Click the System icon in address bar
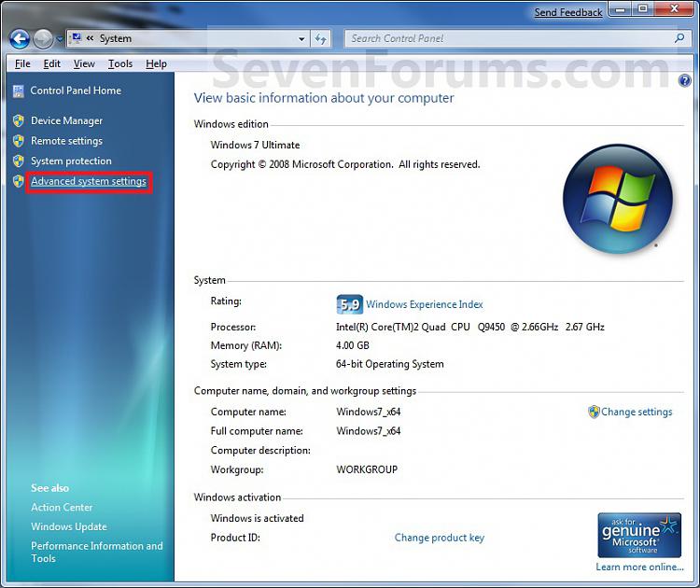This screenshot has height=588, width=700. pyautogui.click(x=77, y=38)
